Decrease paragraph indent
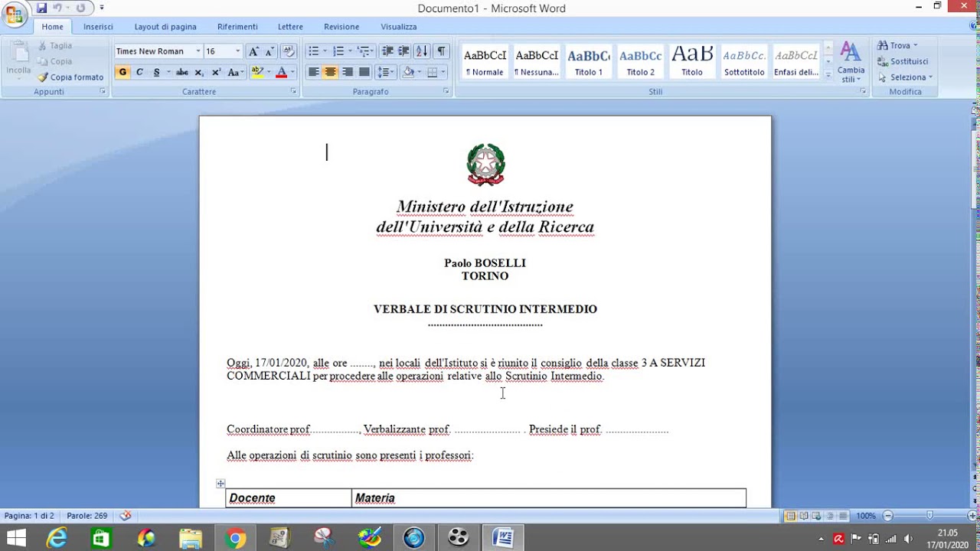Image resolution: width=980 pixels, height=551 pixels. pyautogui.click(x=387, y=51)
